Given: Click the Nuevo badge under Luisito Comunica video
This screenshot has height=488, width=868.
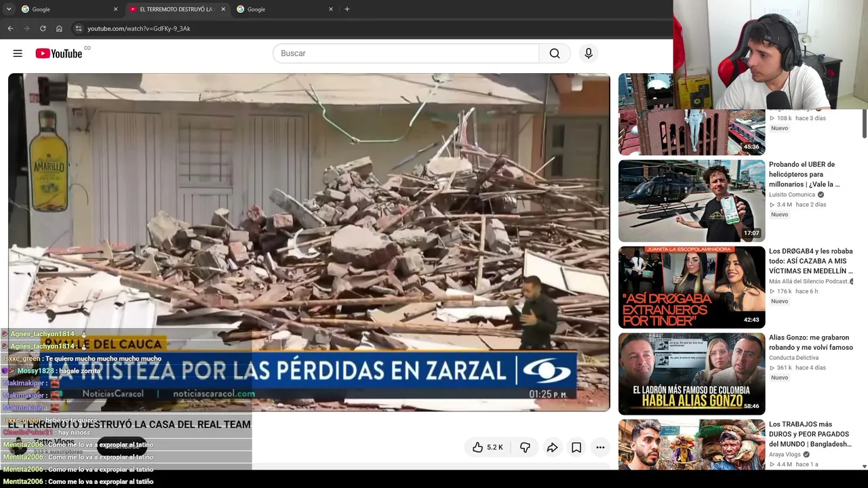Looking at the screenshot, I should (780, 215).
